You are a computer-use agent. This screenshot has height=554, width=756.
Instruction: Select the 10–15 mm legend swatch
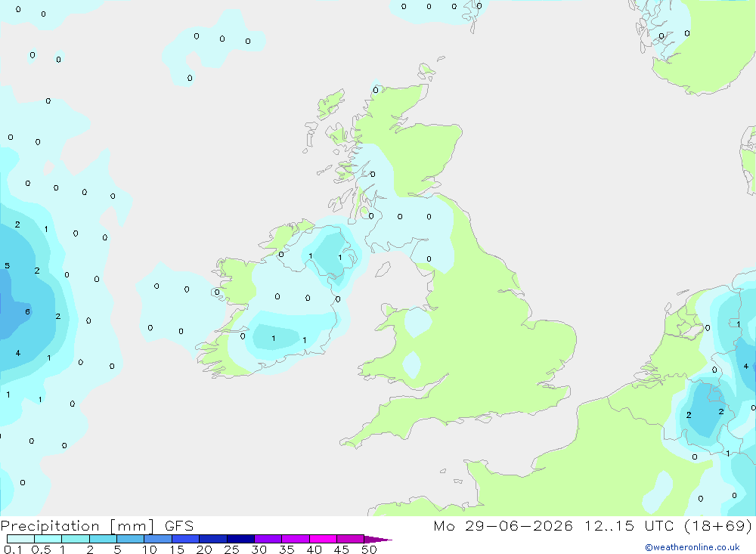click(x=158, y=539)
